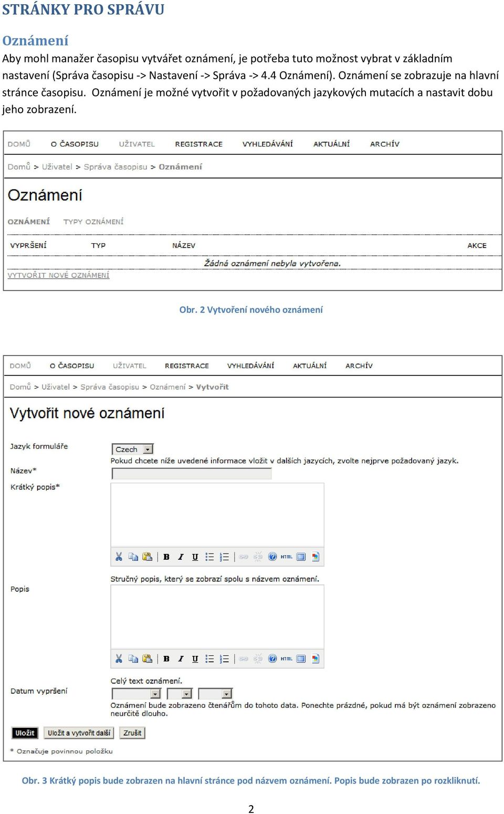Viewport: 504px width, 814px height.
Task: Click the Cut scissors icon in Krátký popis toolbar
Action: [x=119, y=557]
